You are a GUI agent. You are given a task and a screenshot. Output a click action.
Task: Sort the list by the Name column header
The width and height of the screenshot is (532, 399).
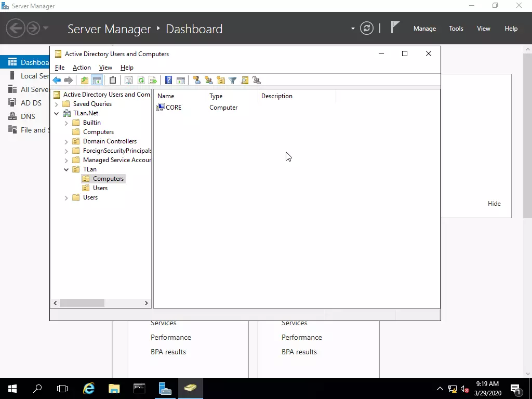point(180,96)
